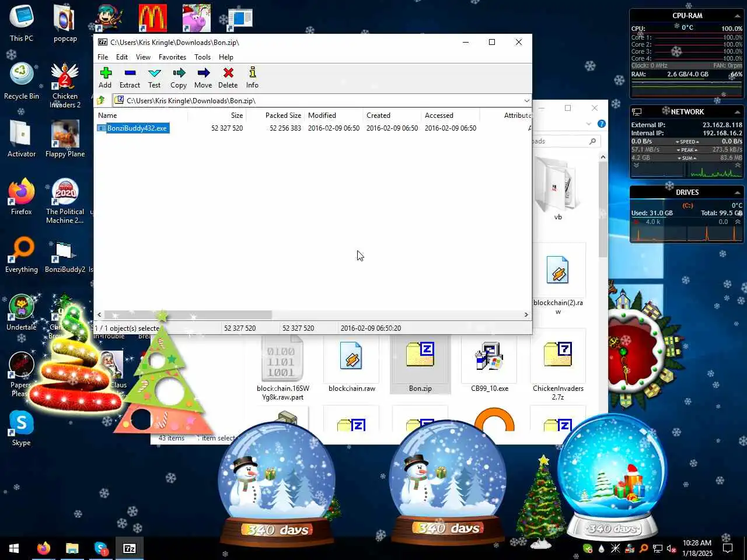Click the Move toolbar icon
Viewport: 747px width, 560px height.
point(203,78)
